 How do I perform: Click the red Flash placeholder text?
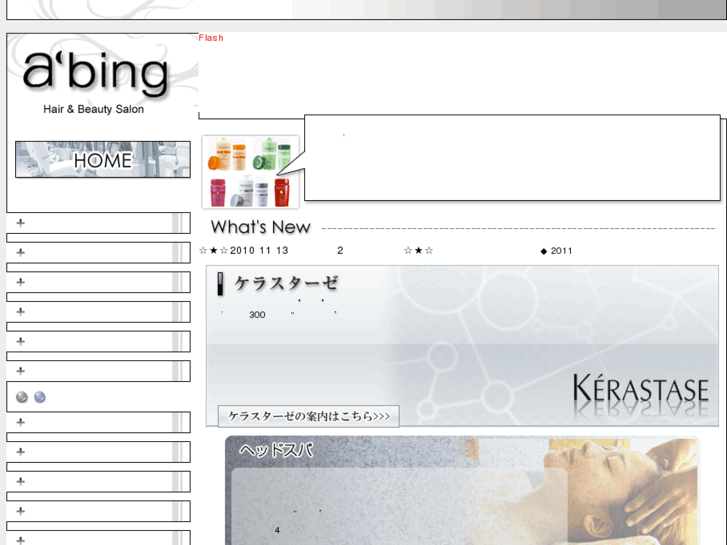click(211, 38)
